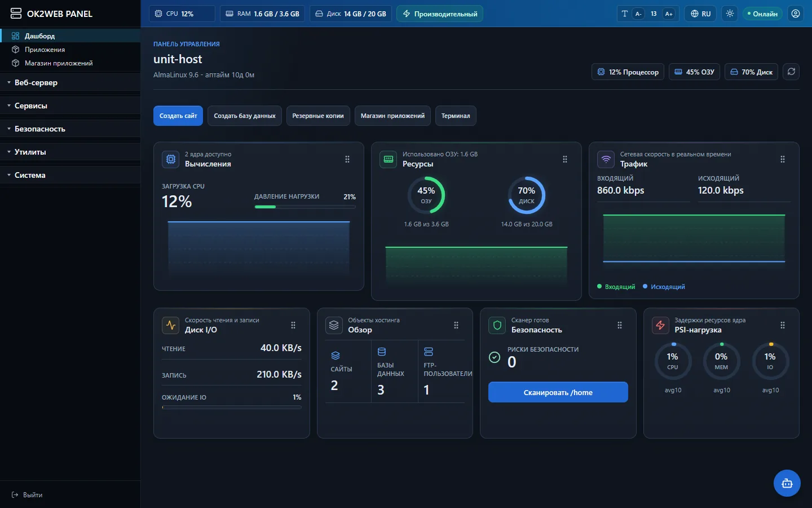Click the refresh icon next to 70% Диск
Screen dimensions: 812x508
click(791, 72)
